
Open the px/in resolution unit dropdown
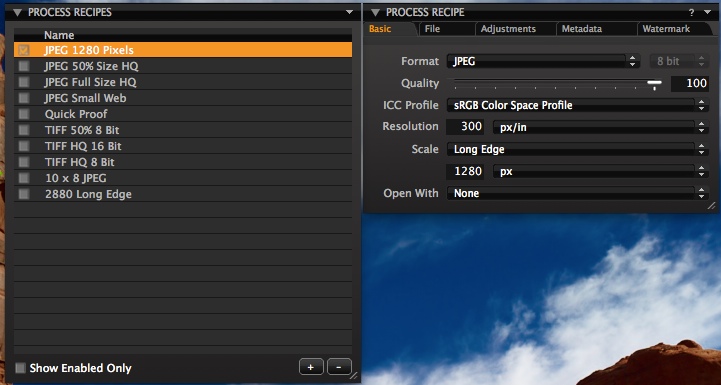click(x=600, y=127)
